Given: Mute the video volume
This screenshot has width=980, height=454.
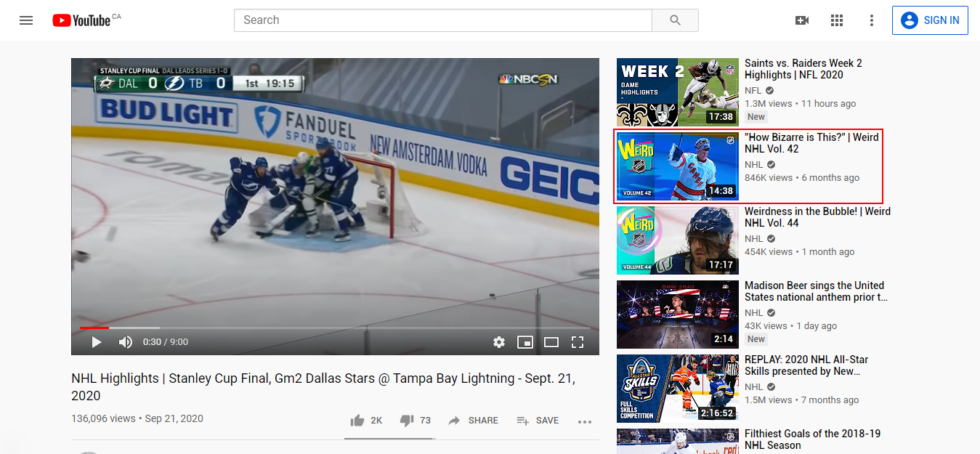Looking at the screenshot, I should click(126, 342).
